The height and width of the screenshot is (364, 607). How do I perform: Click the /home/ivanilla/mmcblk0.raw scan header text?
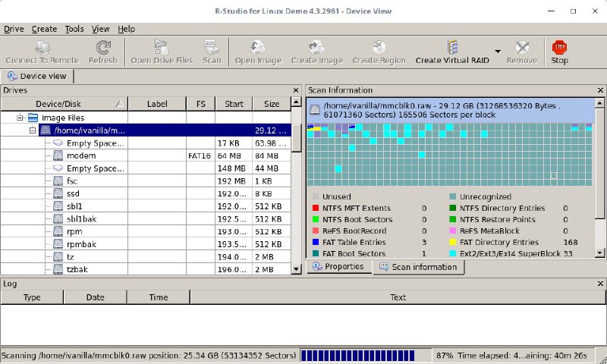coord(442,110)
